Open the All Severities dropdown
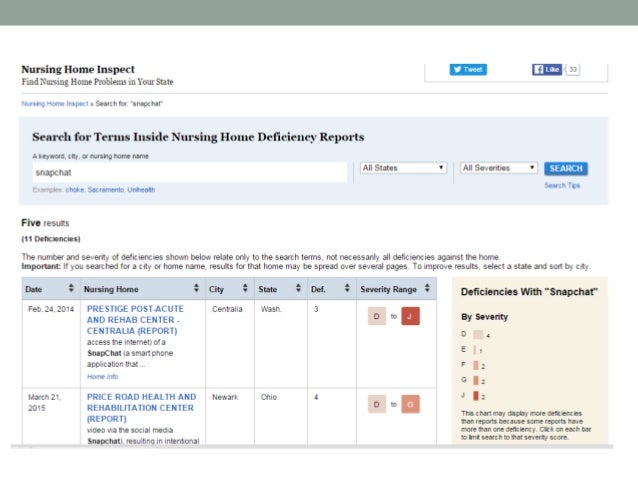Screen dimensions: 638x479 click(499, 168)
